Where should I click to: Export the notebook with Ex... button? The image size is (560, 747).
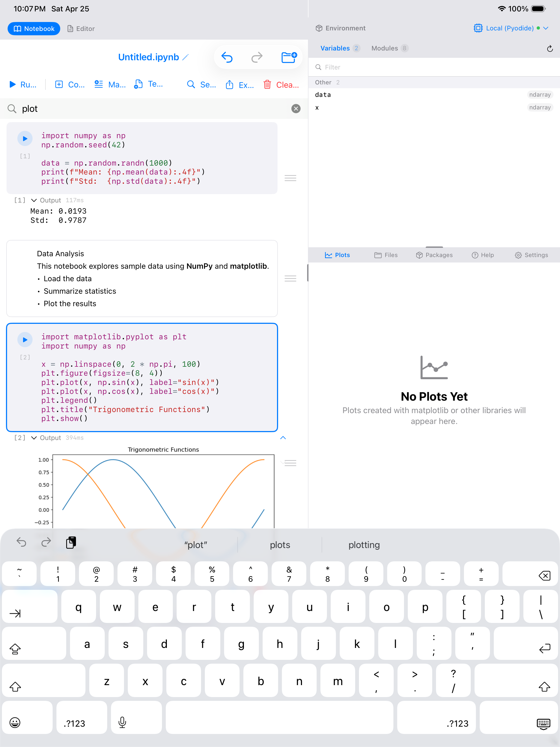pyautogui.click(x=240, y=84)
